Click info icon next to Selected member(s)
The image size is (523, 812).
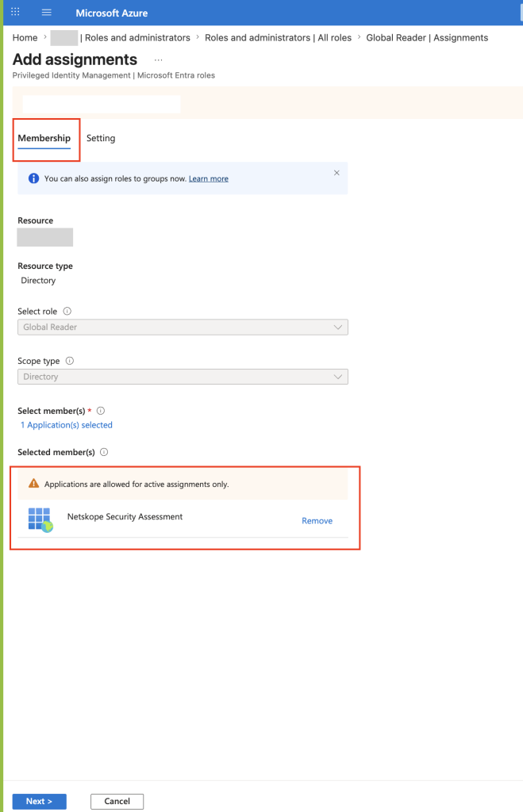pos(104,452)
